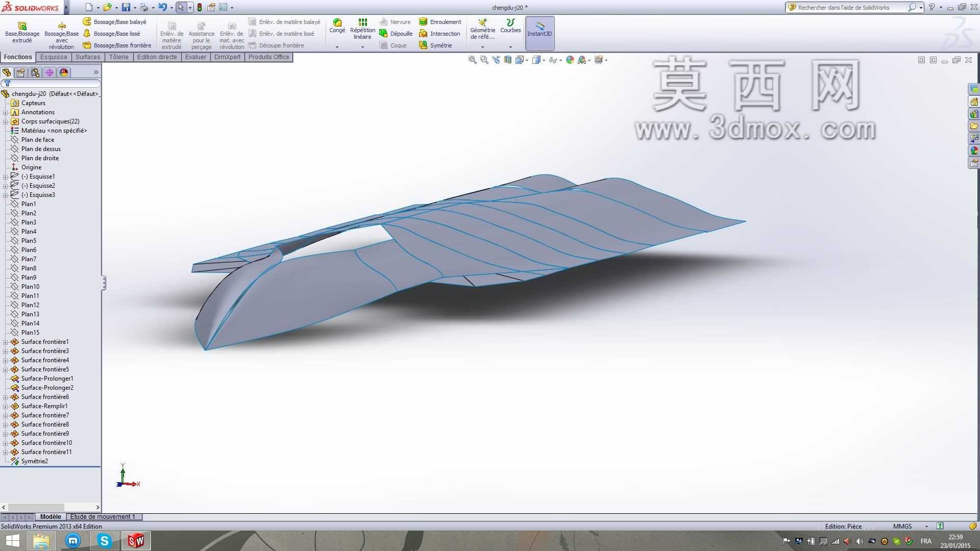Image resolution: width=980 pixels, height=551 pixels.
Task: Show the section view
Action: click(507, 60)
